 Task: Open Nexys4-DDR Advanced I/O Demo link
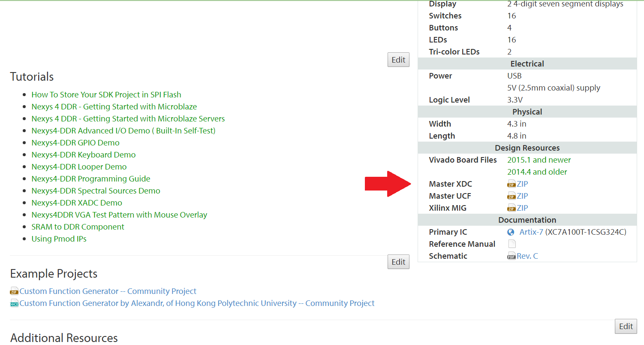click(123, 131)
